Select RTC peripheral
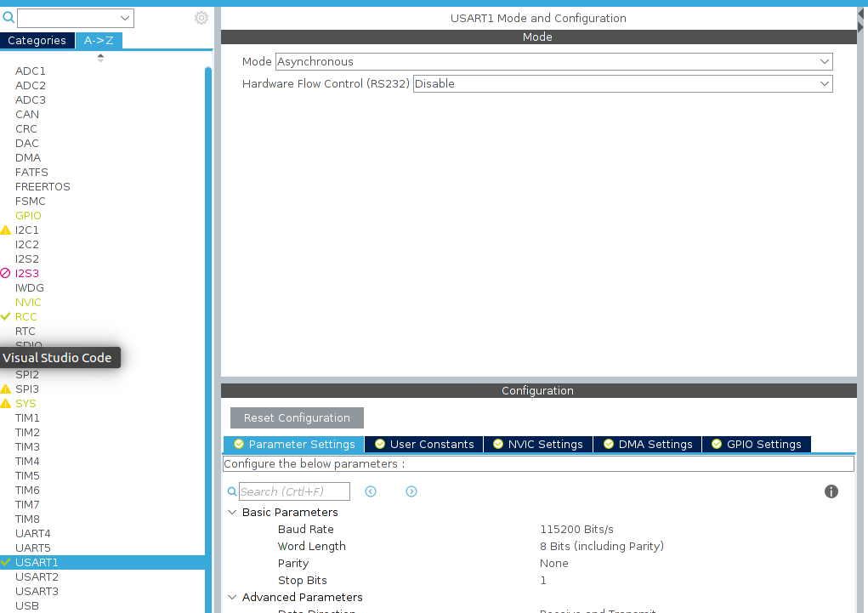 [26, 331]
